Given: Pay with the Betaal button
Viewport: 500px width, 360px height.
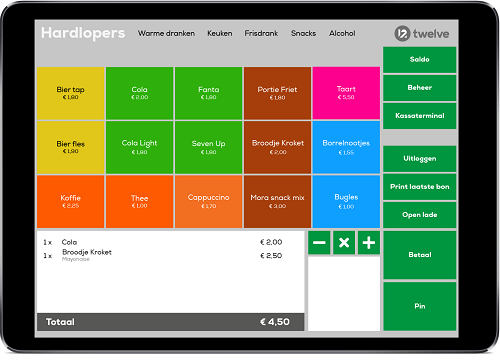Looking at the screenshot, I should pos(420,255).
